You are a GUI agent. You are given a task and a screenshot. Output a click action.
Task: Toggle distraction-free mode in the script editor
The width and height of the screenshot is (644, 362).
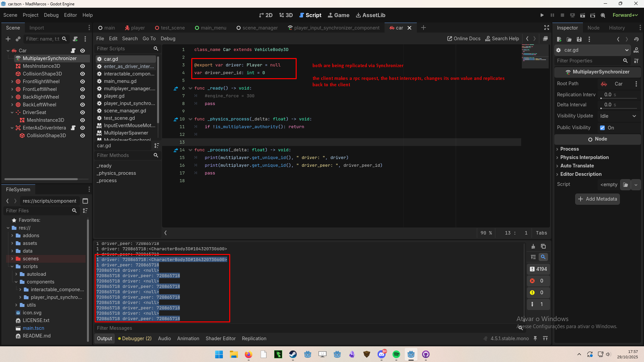(x=547, y=28)
